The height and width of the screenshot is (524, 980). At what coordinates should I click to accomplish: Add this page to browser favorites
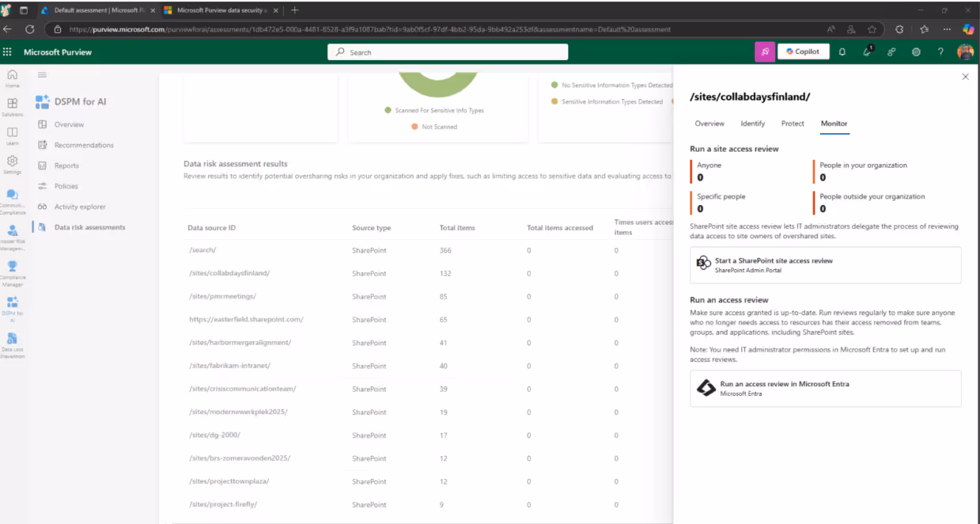coord(872,28)
